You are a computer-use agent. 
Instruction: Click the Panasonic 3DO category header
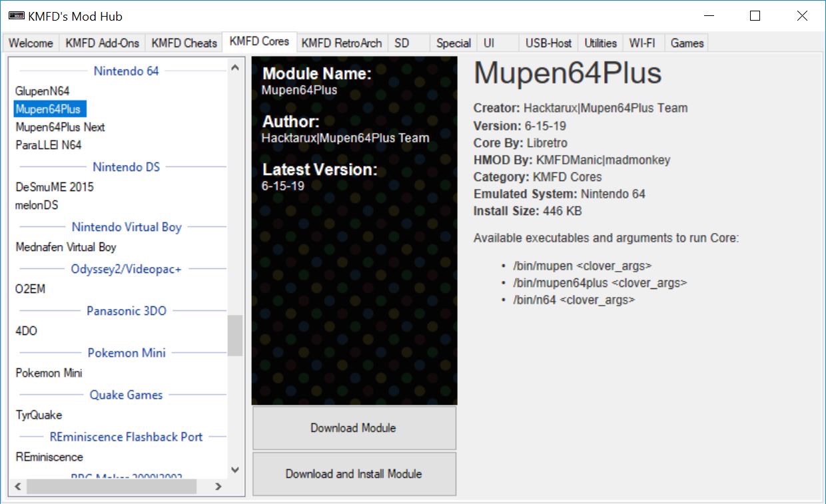point(127,311)
